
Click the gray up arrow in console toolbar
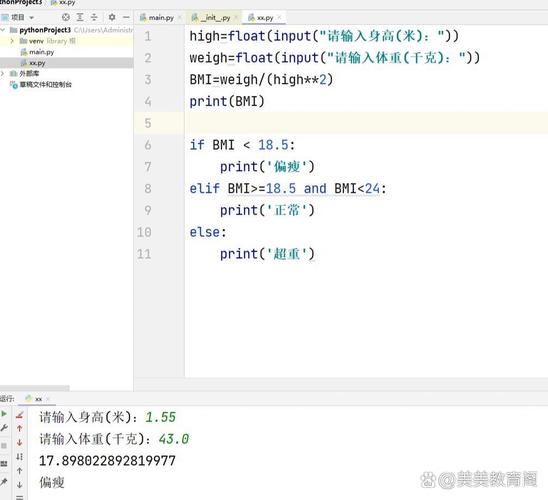tap(20, 471)
